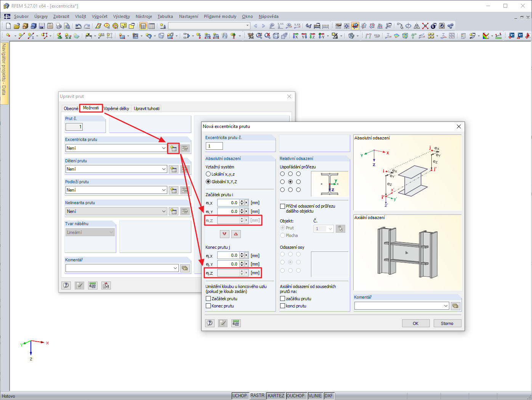Click the new member eccentricity icon
The height and width of the screenshot is (400, 532).
[173, 148]
